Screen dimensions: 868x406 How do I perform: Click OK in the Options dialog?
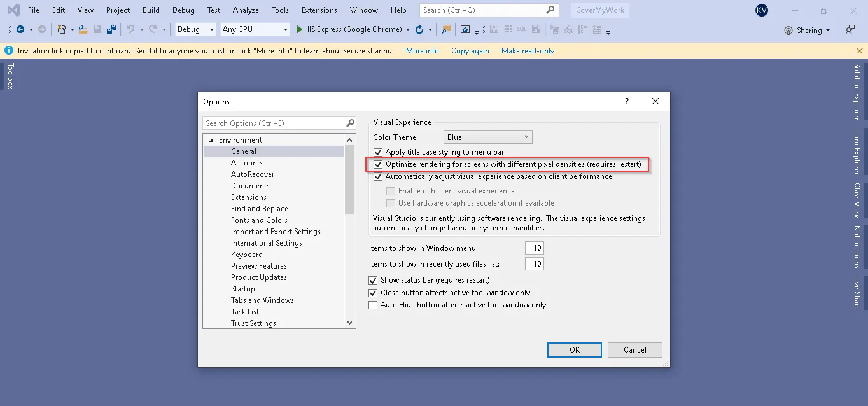pos(575,350)
